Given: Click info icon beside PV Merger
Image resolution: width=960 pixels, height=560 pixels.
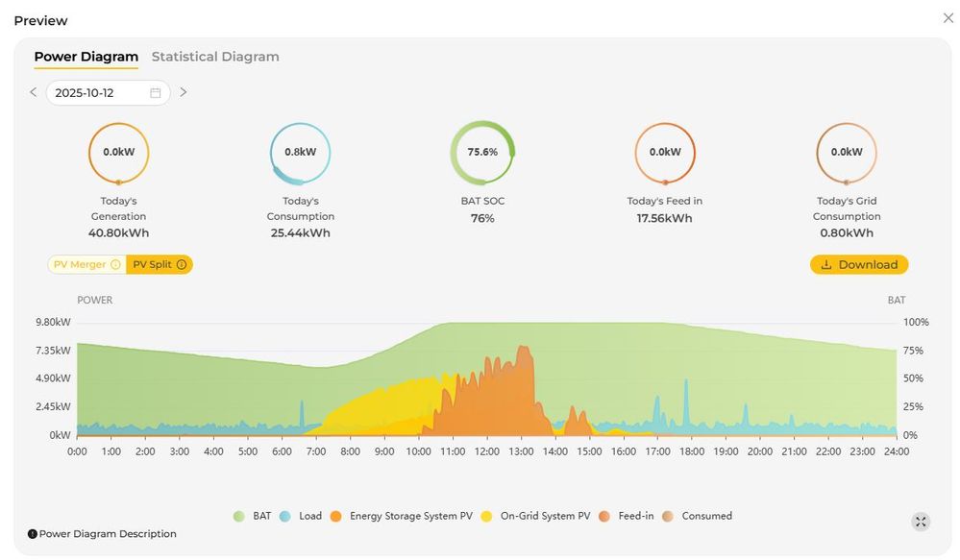Looking at the screenshot, I should coord(115,264).
